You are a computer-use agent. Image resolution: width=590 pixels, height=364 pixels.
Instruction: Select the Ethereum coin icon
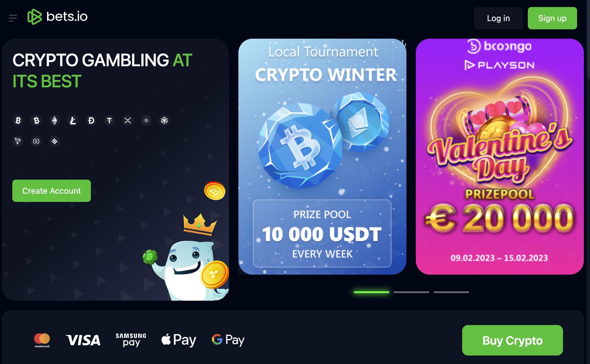pos(55,120)
